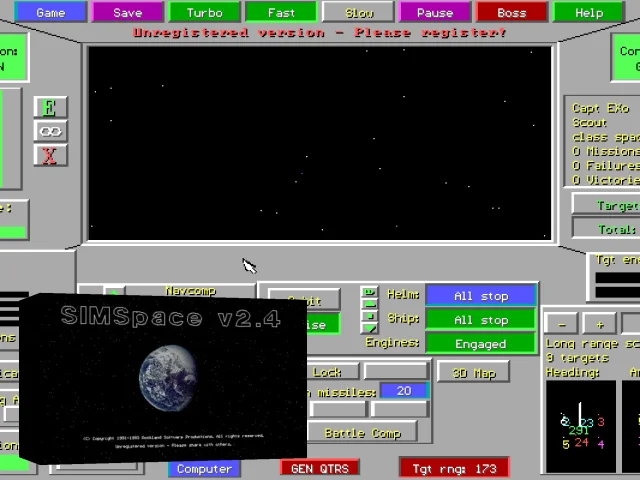This screenshot has height=480, width=640.
Task: Click yellow target 5 in heading scanner
Action: pos(565,444)
